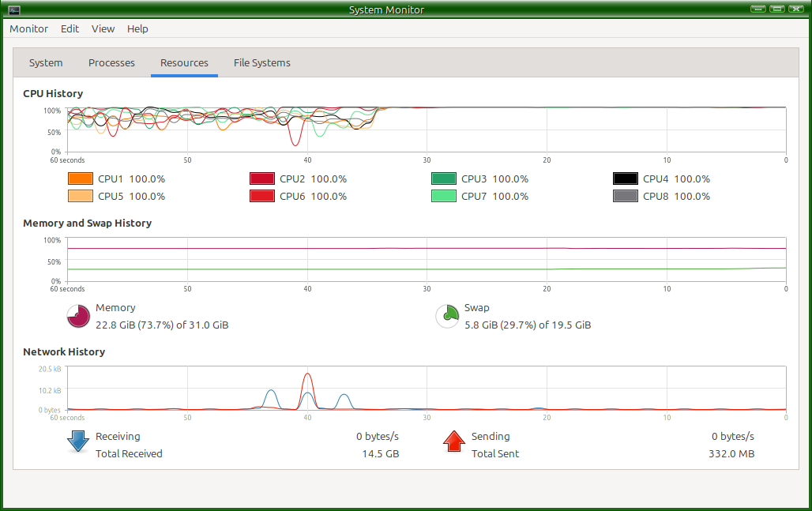Click the red Sending arrow icon
812x511 pixels.
click(454, 441)
